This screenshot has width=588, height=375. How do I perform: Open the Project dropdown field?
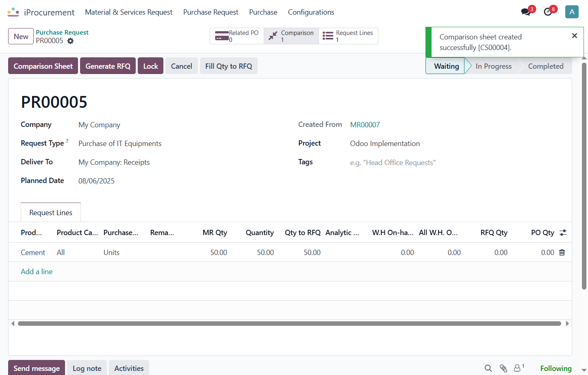pos(454,144)
